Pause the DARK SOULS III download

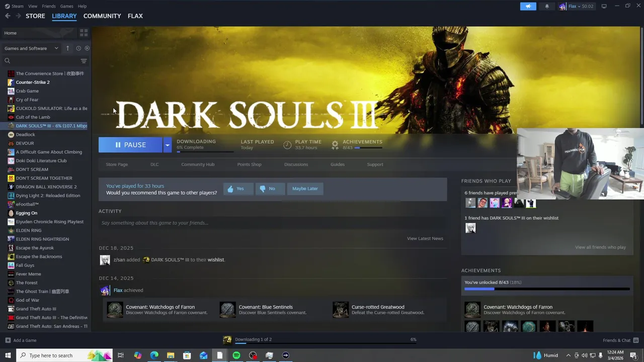point(130,145)
